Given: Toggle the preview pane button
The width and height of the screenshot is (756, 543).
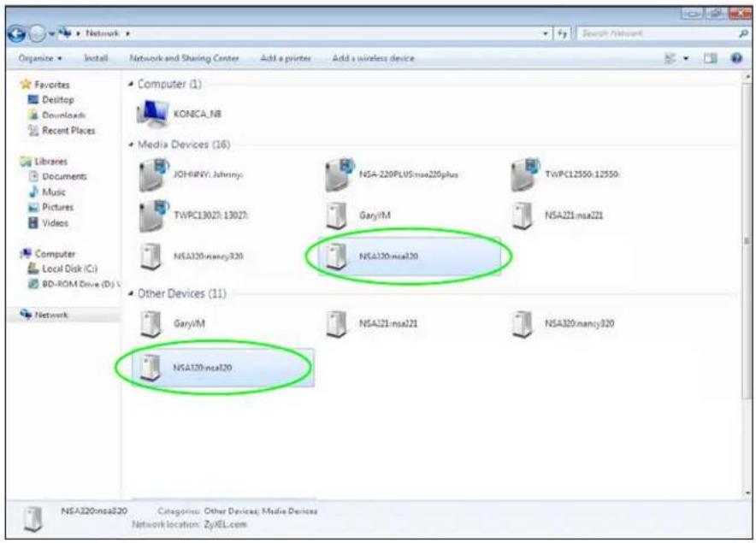Looking at the screenshot, I should point(710,58).
